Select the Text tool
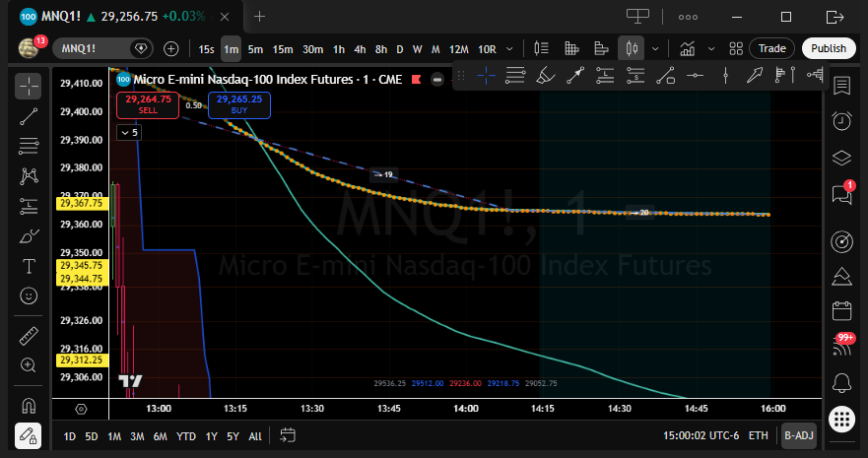868x458 pixels. coord(29,266)
